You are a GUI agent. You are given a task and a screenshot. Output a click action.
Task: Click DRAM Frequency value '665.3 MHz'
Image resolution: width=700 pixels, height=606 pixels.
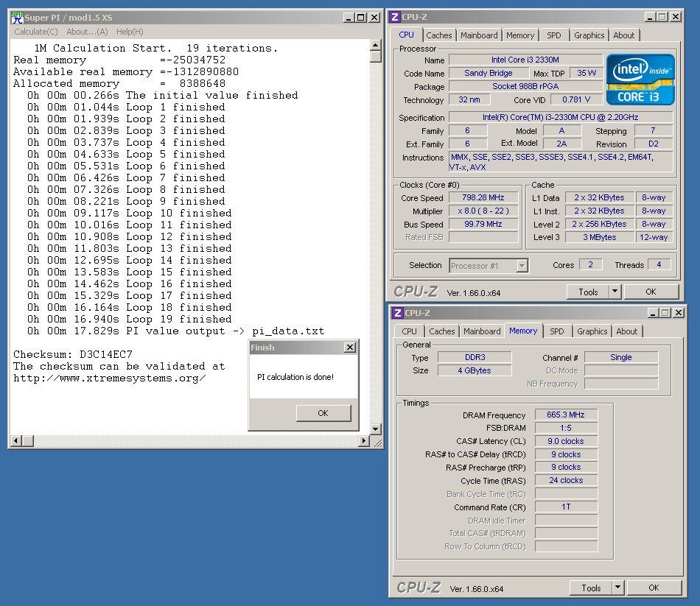point(566,415)
